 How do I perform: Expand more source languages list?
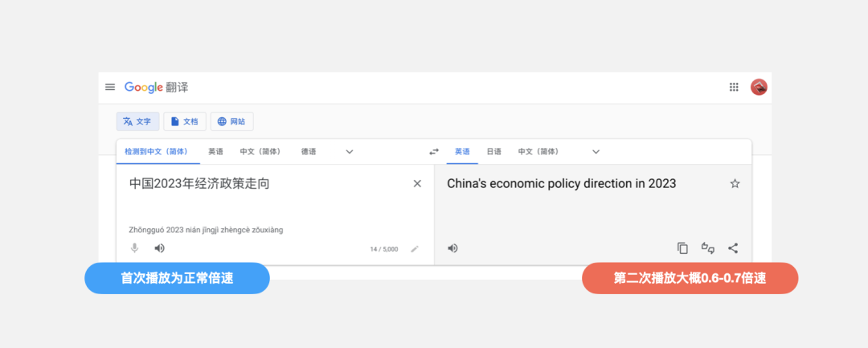click(x=350, y=152)
